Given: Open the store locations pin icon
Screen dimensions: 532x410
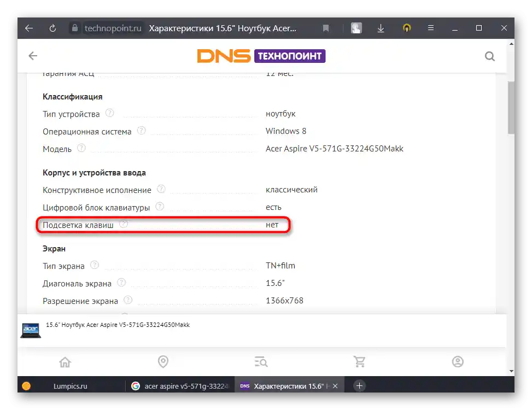Looking at the screenshot, I should (x=163, y=361).
